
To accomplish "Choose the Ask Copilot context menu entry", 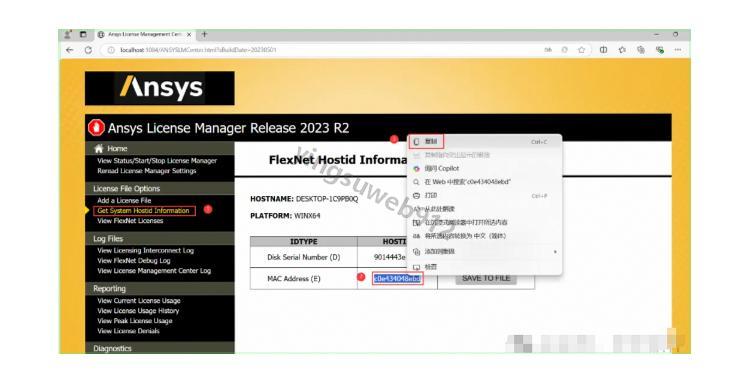I will 484,168.
